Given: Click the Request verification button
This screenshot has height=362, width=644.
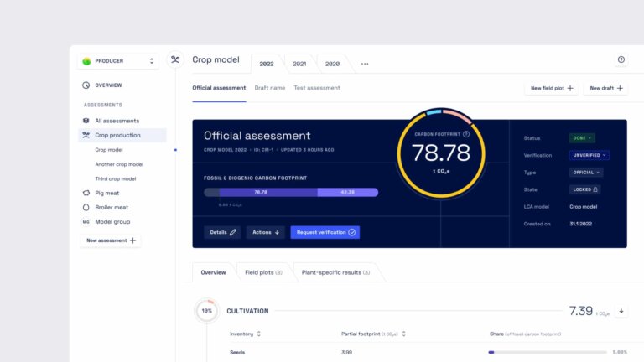Looking at the screenshot, I should pos(325,232).
